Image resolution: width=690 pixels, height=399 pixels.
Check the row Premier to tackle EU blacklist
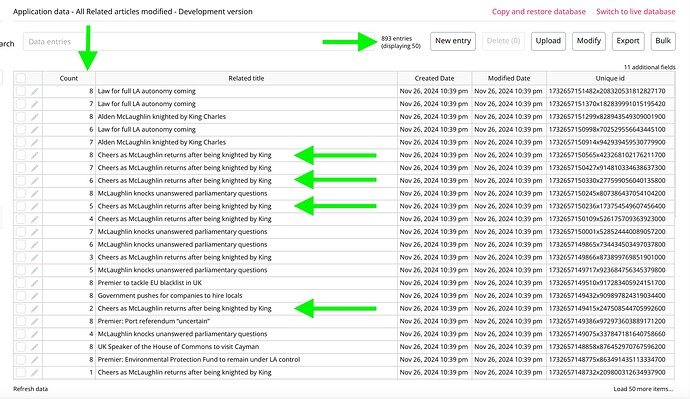point(21,283)
